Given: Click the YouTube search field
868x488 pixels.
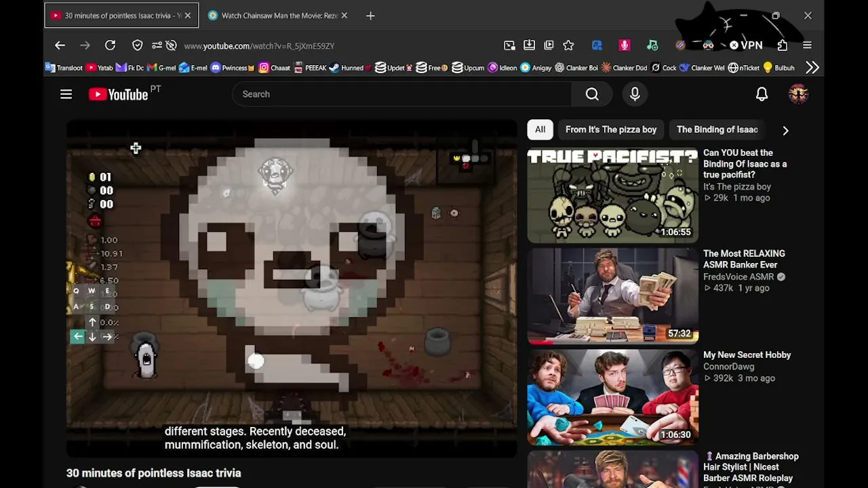Looking at the screenshot, I should (x=402, y=94).
